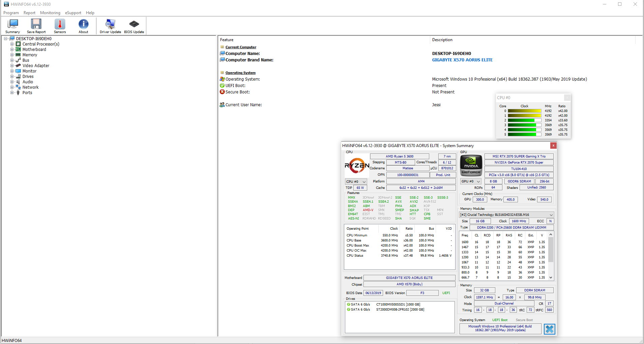Click the Core 0 clock bar
This screenshot has width=644, height=344.
point(524,111)
